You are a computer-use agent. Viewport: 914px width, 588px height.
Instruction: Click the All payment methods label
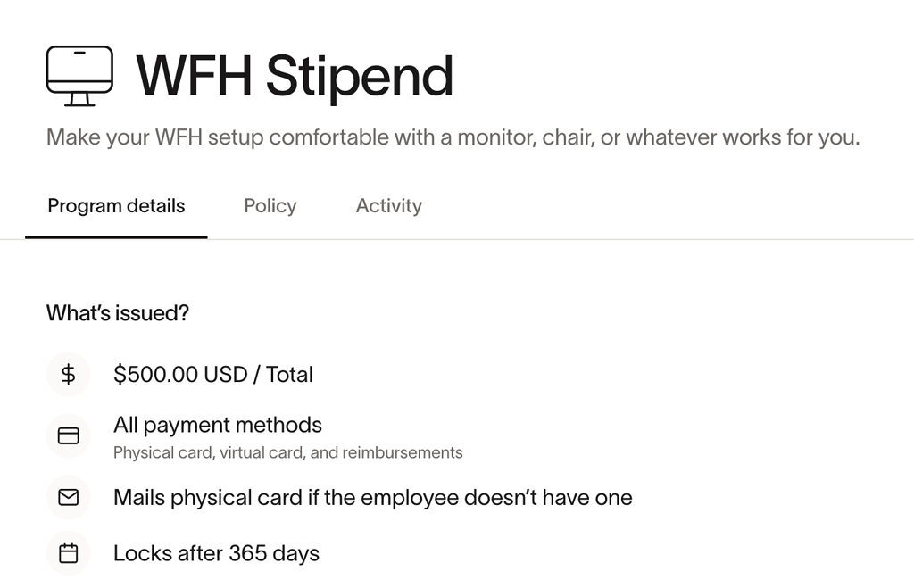coord(217,425)
